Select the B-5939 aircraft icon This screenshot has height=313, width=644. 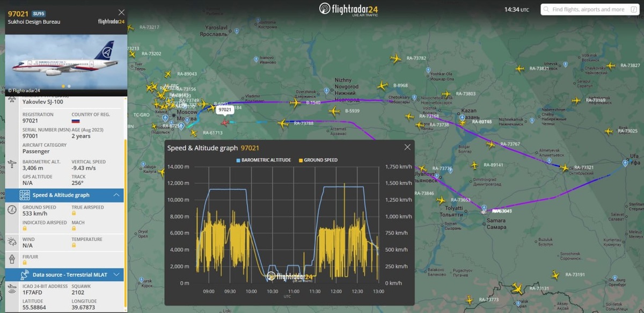point(334,111)
